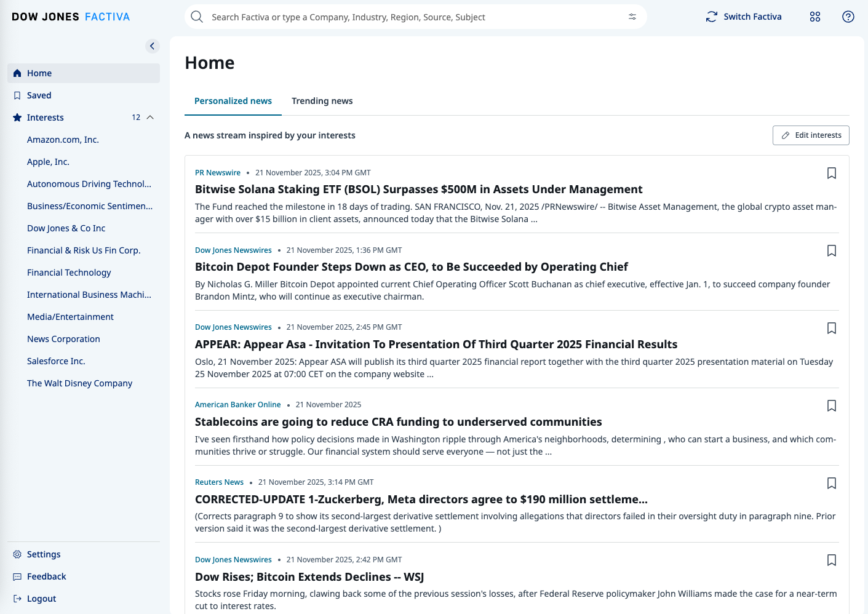Open Salesforce Inc. interest
868x614 pixels.
56,361
